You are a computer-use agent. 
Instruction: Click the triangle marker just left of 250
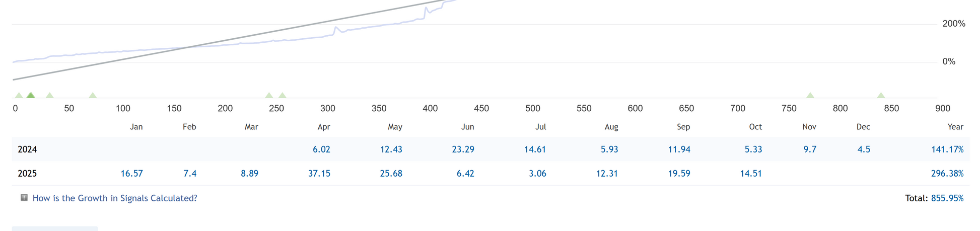click(x=269, y=95)
